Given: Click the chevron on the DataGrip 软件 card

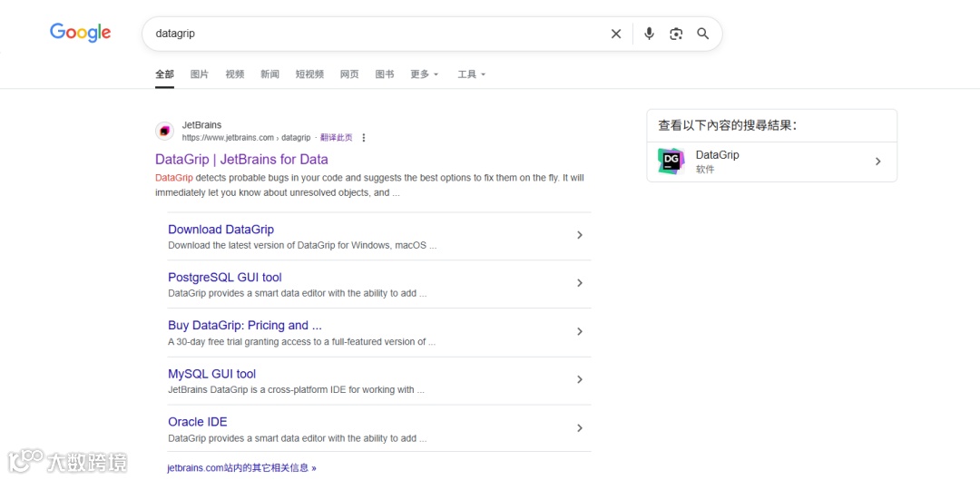Looking at the screenshot, I should [877, 162].
